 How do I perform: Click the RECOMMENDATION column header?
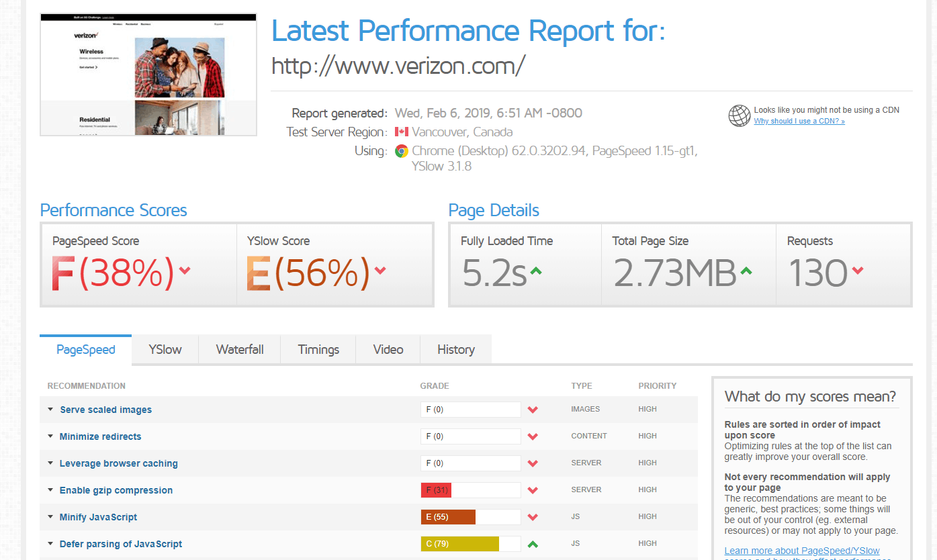(x=87, y=386)
